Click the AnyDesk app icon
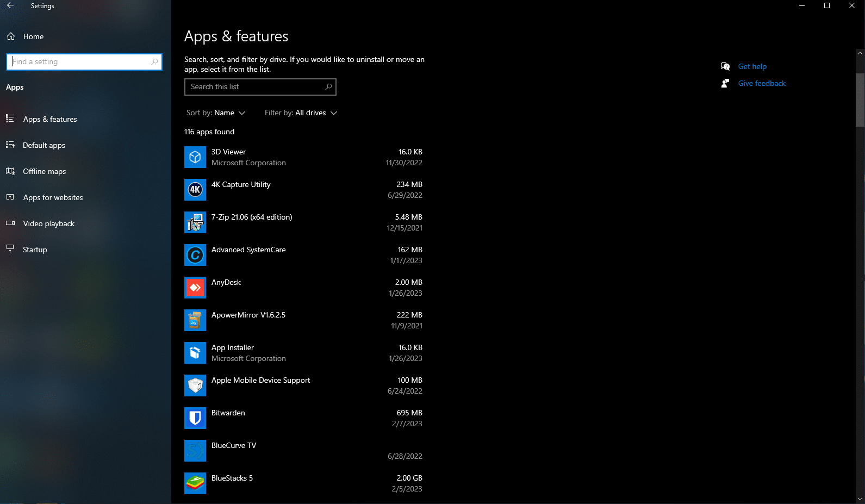The height and width of the screenshot is (504, 865). click(x=195, y=288)
